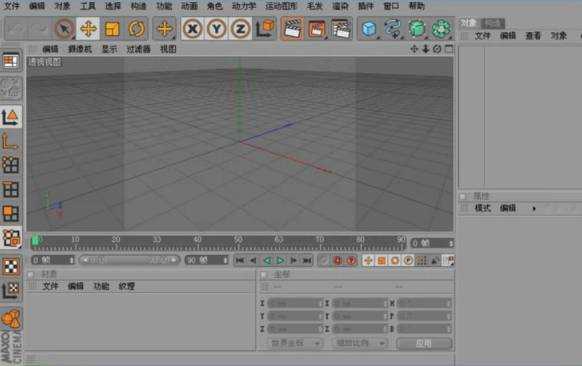Toggle automatic keyframing button
This screenshot has width=582, height=366.
click(x=351, y=261)
